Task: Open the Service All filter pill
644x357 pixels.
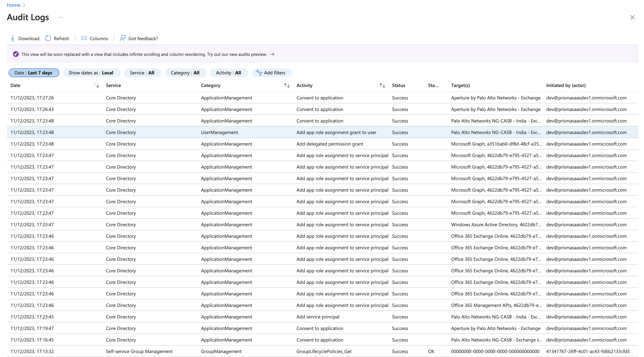Action: tap(142, 73)
